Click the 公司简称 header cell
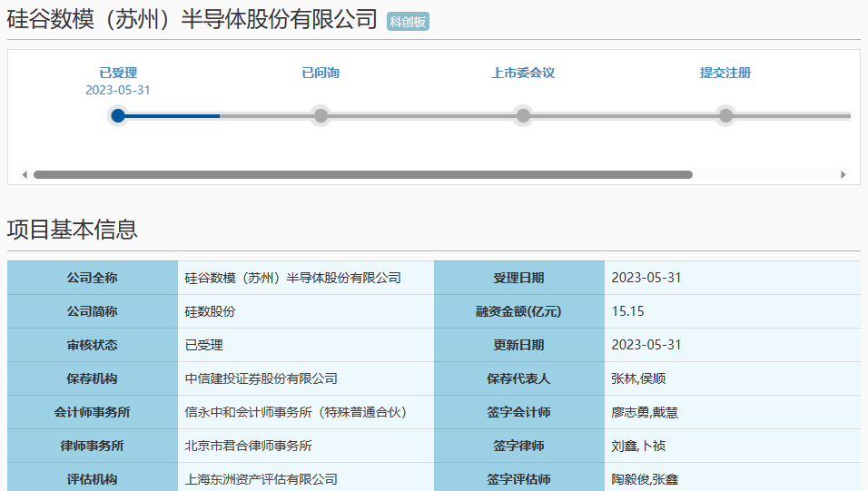The height and width of the screenshot is (491, 868). click(93, 311)
